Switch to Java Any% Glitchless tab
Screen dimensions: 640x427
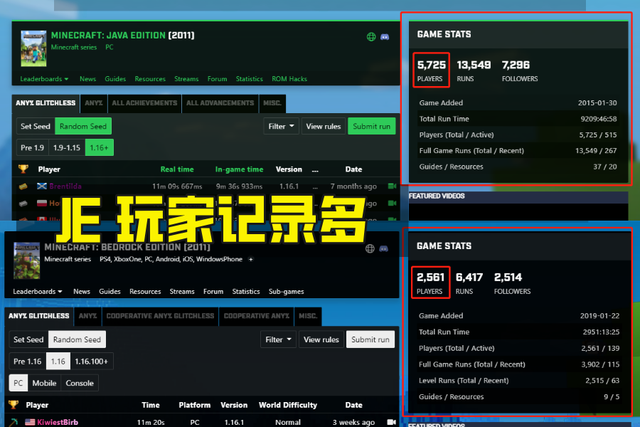46,103
